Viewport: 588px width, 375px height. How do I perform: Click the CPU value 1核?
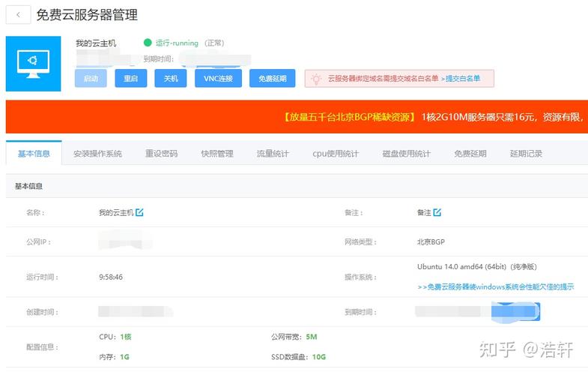(x=126, y=337)
